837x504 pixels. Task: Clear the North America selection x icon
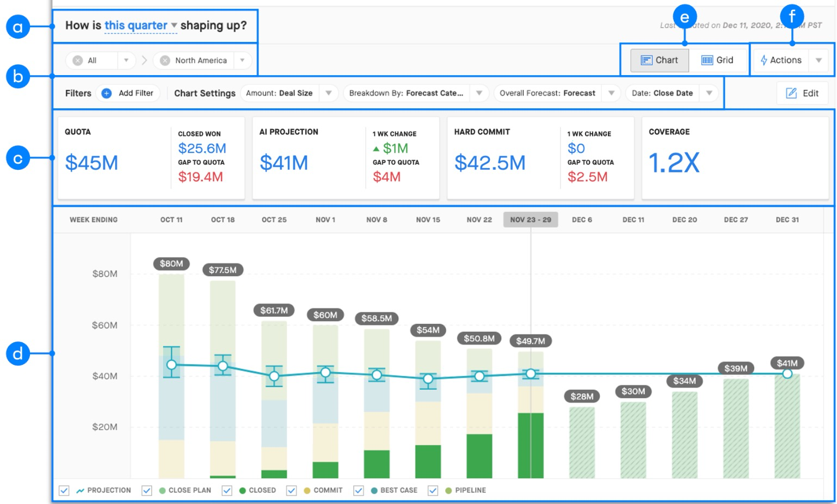pyautogui.click(x=165, y=60)
